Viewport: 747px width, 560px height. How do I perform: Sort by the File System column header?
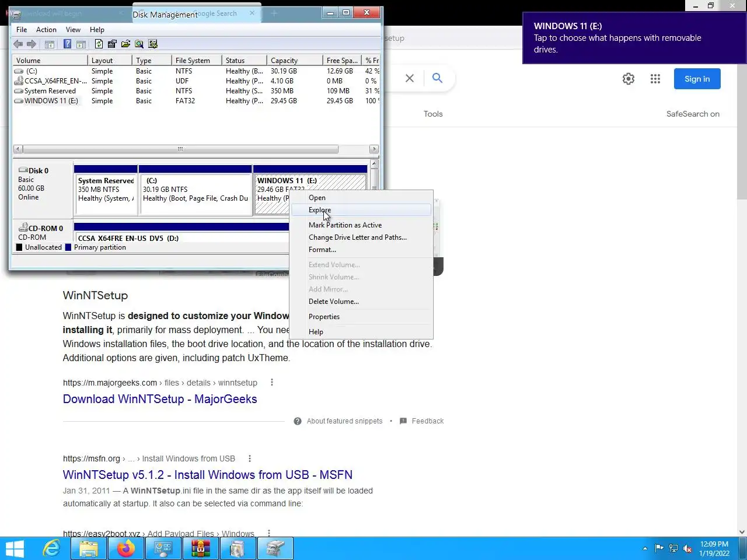coord(197,61)
